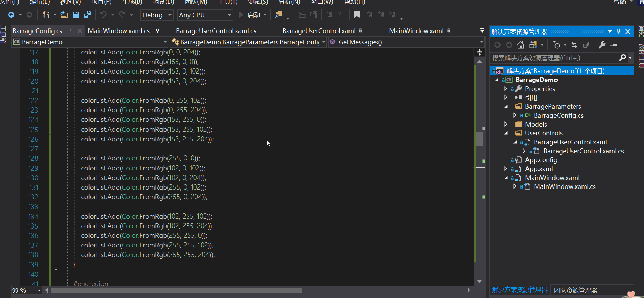Collapse the BarrageDemo project node
This screenshot has height=298, width=644.
click(497, 80)
